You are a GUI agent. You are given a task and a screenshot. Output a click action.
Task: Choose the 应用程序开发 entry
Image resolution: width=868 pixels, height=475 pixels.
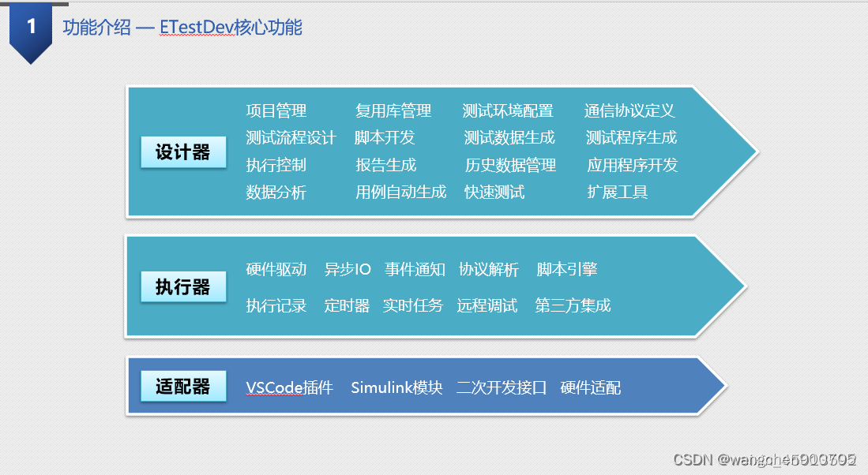(x=632, y=165)
